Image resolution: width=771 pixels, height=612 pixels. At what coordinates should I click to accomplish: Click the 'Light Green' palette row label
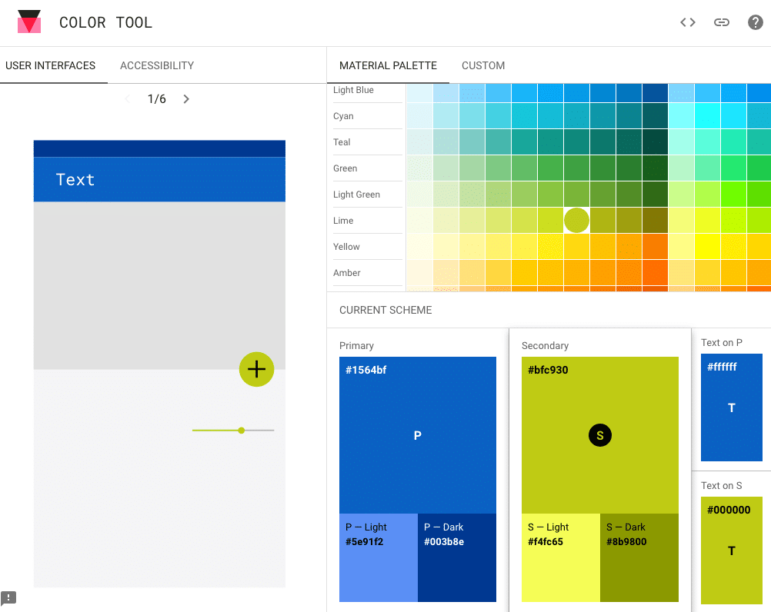coord(356,194)
